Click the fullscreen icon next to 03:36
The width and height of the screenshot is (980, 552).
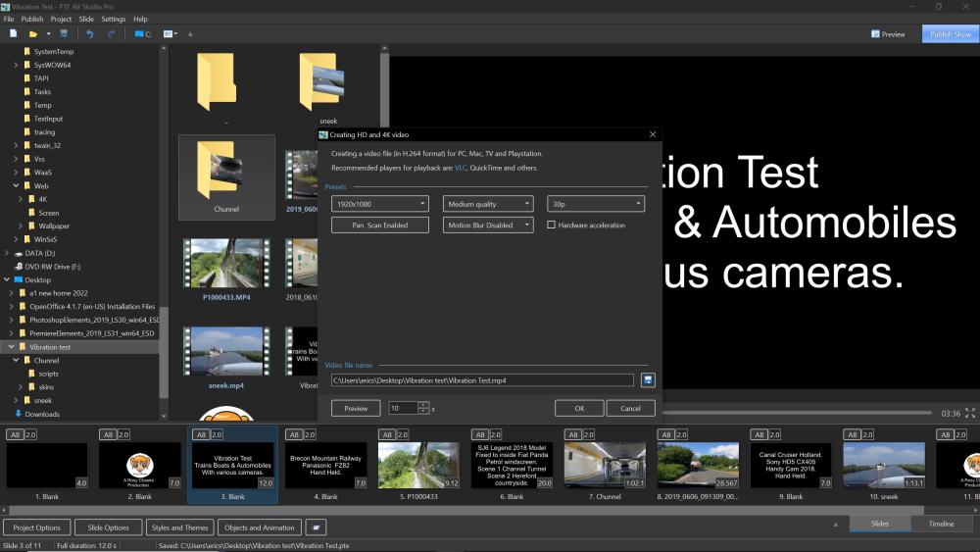(x=970, y=414)
